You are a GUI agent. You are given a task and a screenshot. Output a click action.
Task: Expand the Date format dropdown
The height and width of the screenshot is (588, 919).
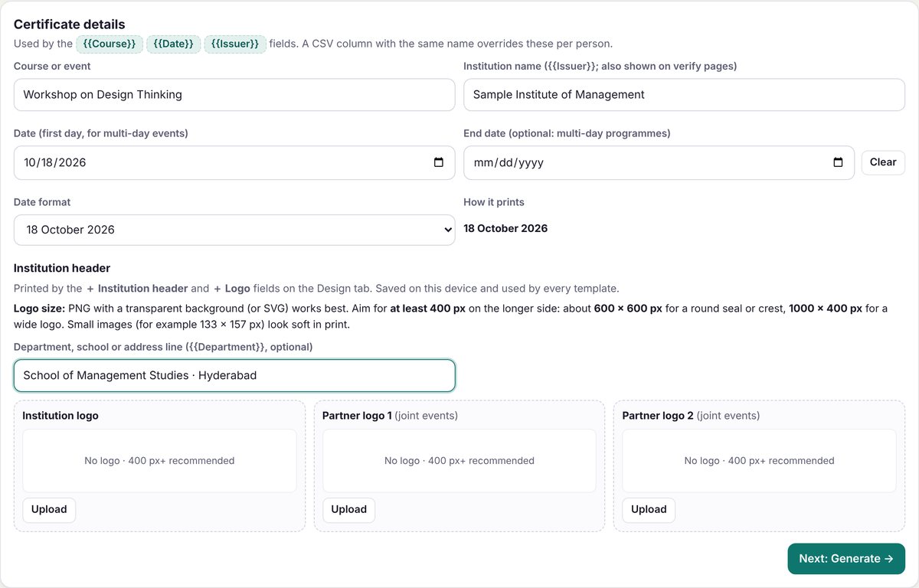pos(234,230)
